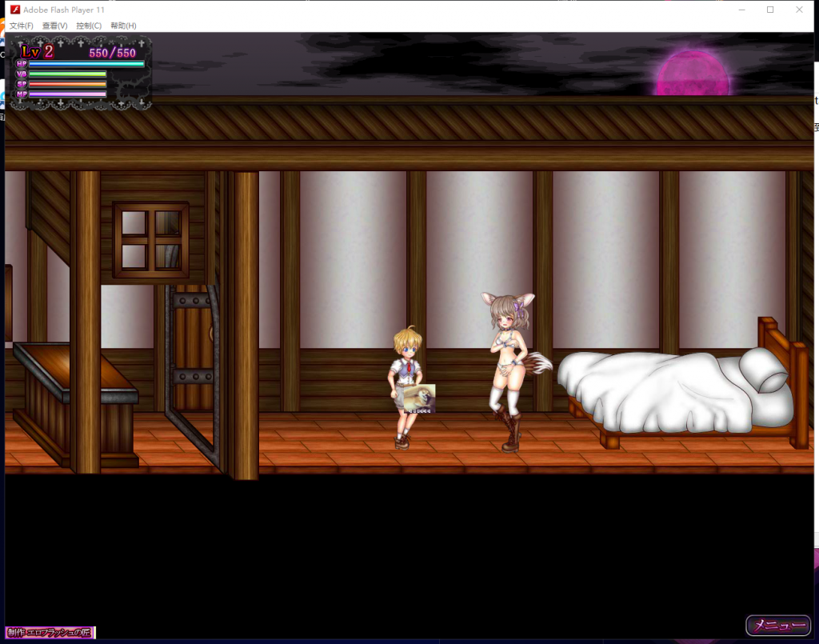Open the 查看(V) menu
The height and width of the screenshot is (644, 819).
point(55,26)
